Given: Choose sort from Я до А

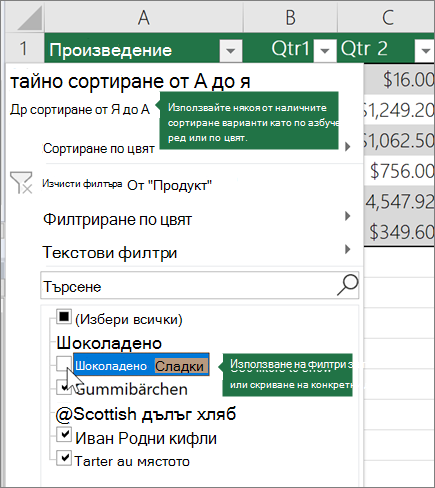Looking at the screenshot, I should [80, 110].
